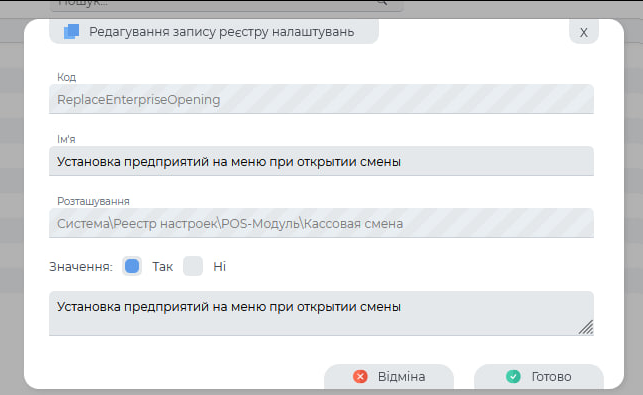Click the text area resize grip
Viewport: 643px width, 395px height.
tap(586, 327)
